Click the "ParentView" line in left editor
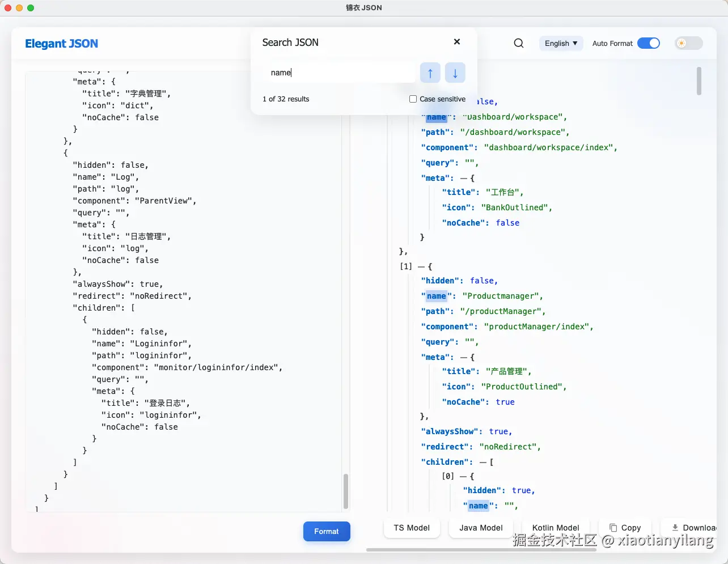728x564 pixels. pyautogui.click(x=134, y=201)
